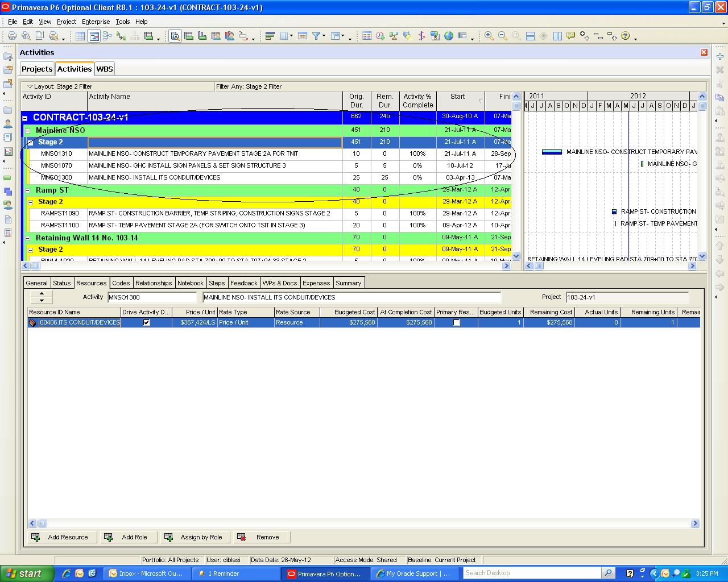Viewport: 728px width, 582px height.
Task: Open the Relationships details tab
Action: click(x=154, y=283)
